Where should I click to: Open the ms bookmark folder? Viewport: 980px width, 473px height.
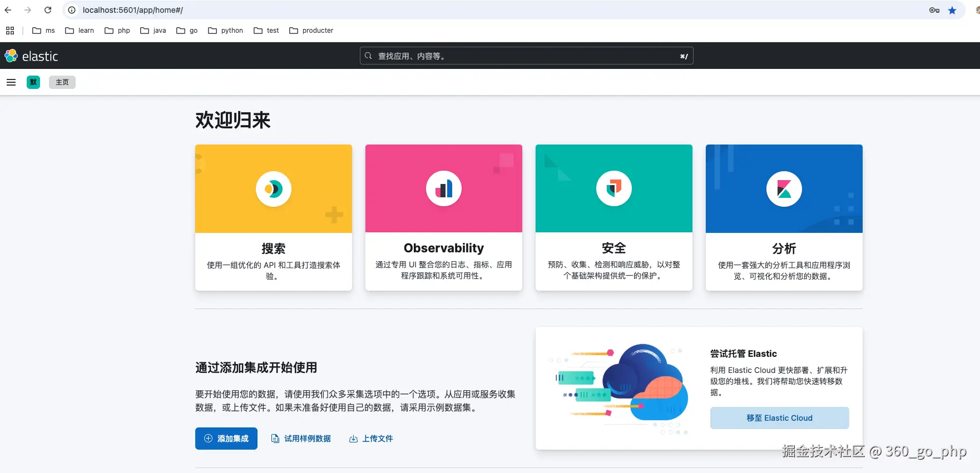click(x=43, y=31)
